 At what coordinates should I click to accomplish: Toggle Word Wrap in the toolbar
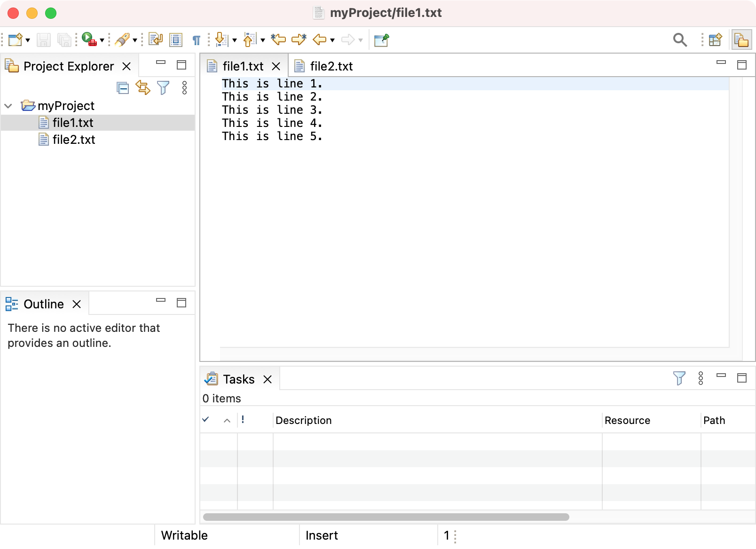(x=156, y=39)
